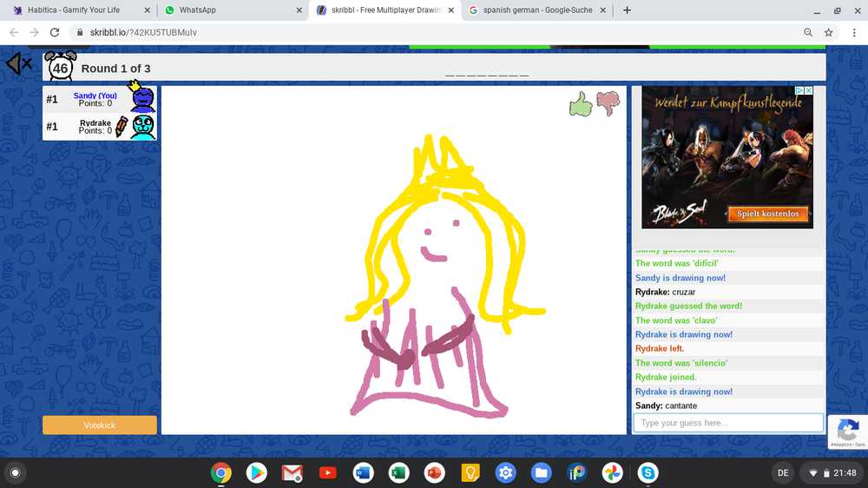Screen dimensions: 868x488
Task: Focus the 'Type your guess here' field
Action: coord(727,423)
